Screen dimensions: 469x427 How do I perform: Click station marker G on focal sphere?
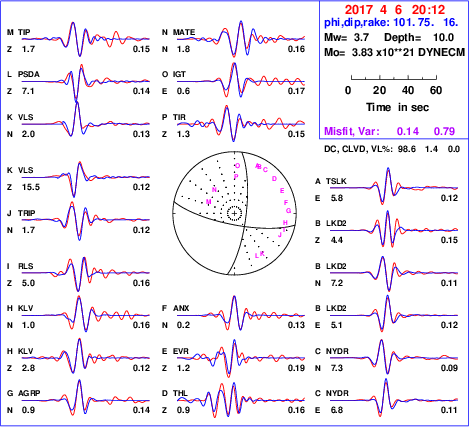(289, 211)
